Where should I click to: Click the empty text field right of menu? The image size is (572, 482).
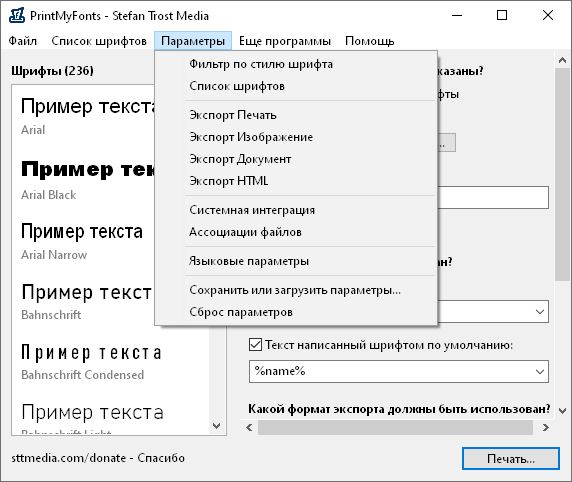click(x=493, y=197)
